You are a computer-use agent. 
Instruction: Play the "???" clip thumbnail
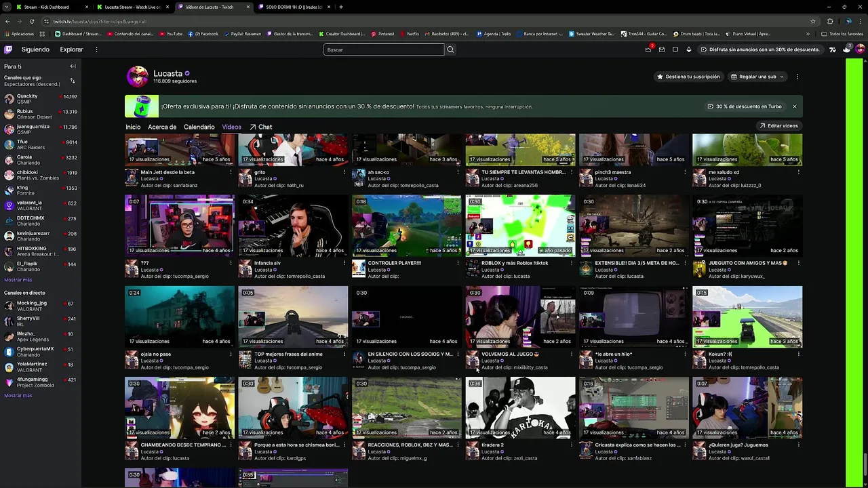tap(180, 226)
